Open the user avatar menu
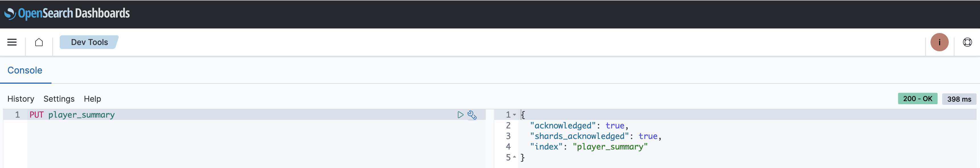Viewport: 980px width, 168px height. (939, 42)
